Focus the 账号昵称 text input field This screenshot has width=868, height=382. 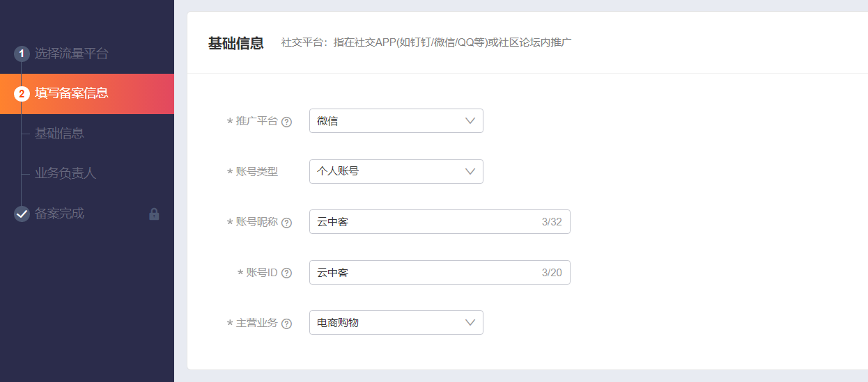click(x=425, y=222)
